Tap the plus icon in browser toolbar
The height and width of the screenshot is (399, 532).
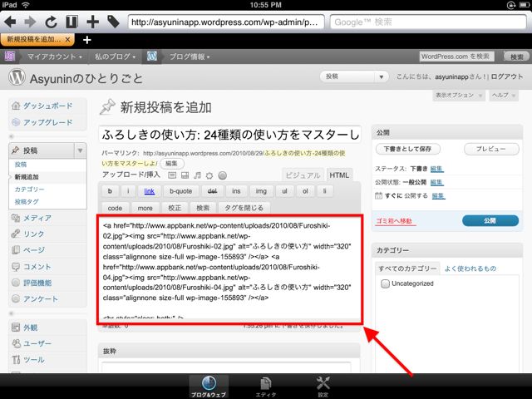[92, 22]
